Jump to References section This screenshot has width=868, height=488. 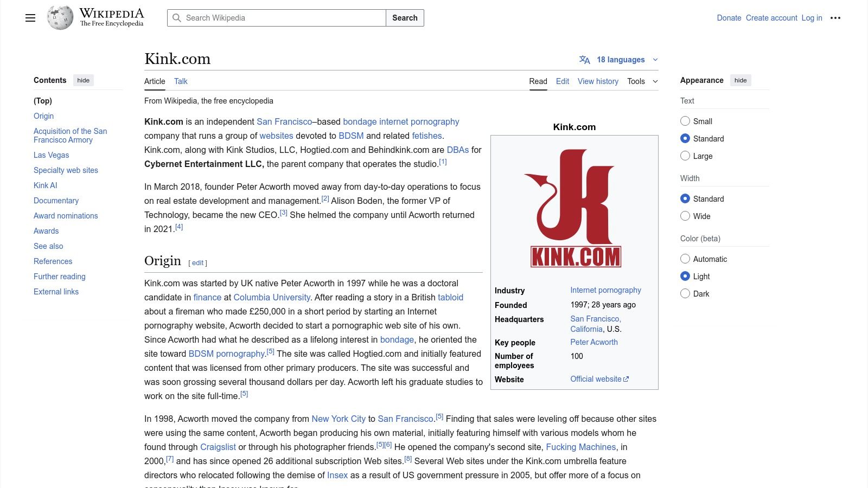(53, 261)
